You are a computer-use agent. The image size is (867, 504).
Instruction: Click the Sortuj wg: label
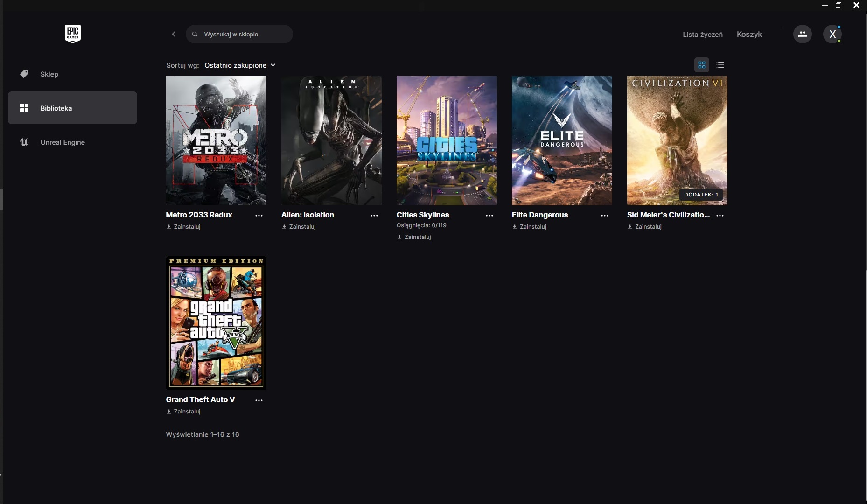pos(182,65)
